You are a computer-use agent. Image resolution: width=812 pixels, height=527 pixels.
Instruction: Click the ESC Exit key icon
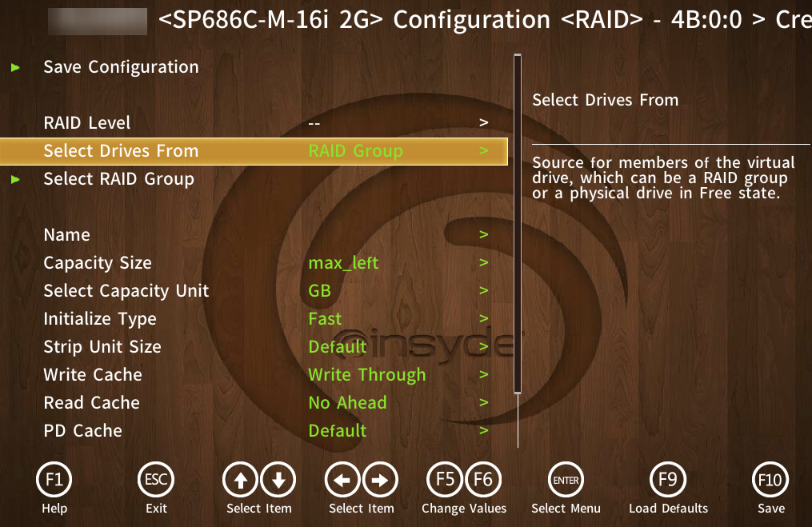(x=156, y=480)
